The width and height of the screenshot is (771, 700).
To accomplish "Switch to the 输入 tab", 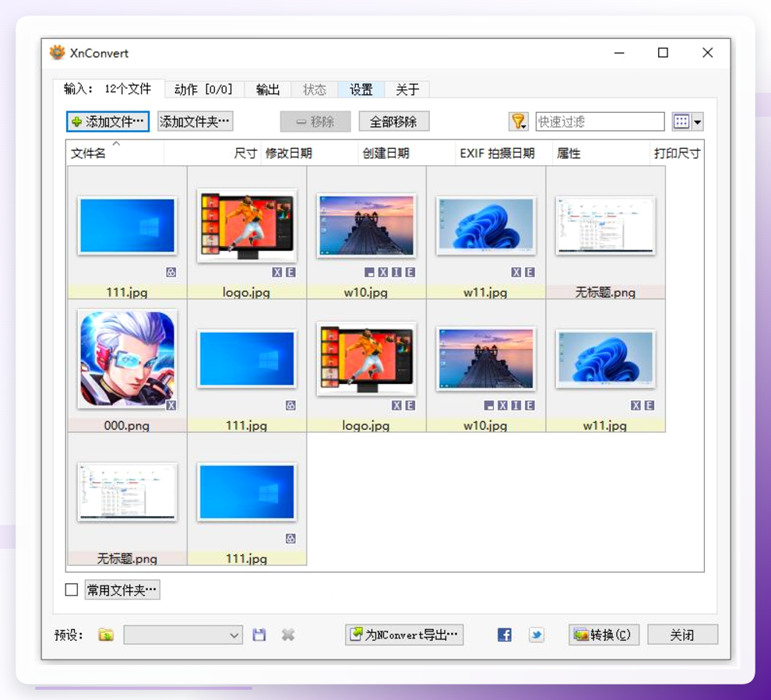I will point(108,89).
